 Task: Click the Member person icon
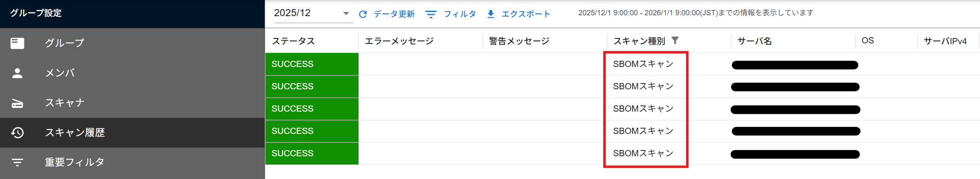pyautogui.click(x=17, y=73)
